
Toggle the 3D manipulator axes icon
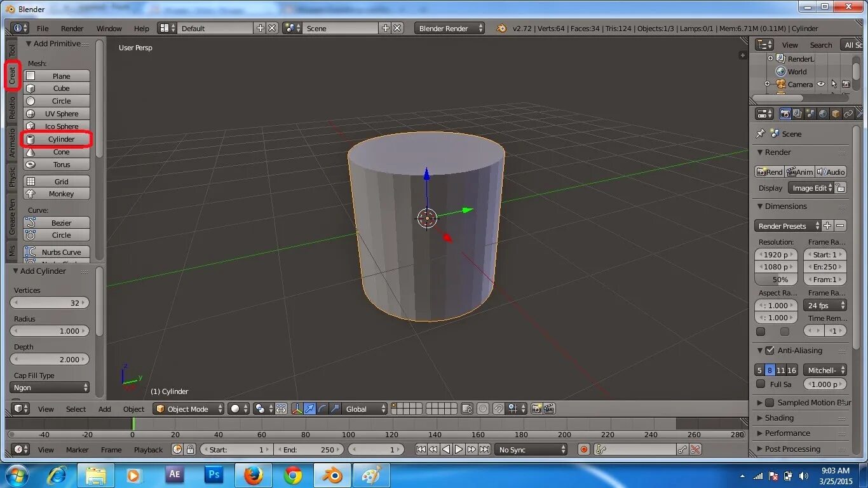click(x=297, y=409)
